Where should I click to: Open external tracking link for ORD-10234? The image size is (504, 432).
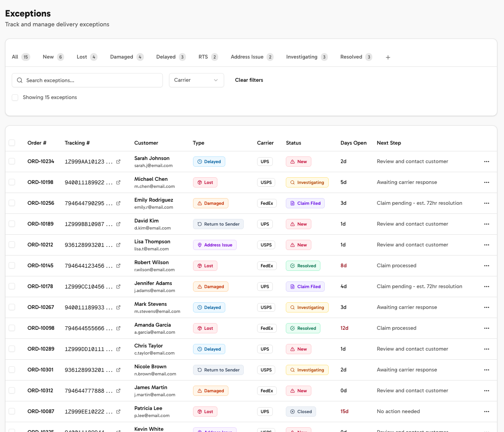119,162
